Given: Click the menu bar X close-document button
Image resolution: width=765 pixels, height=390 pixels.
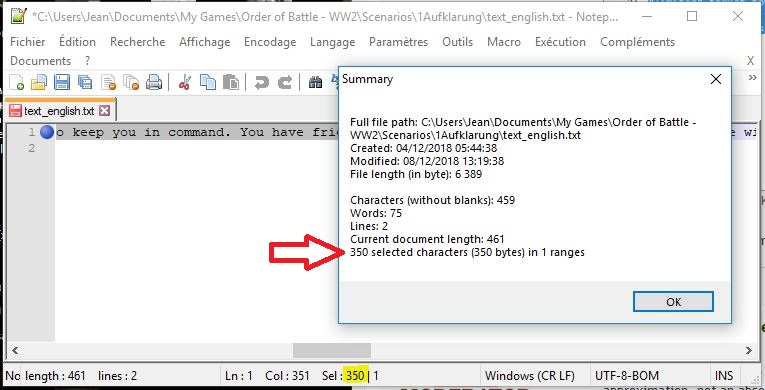Looking at the screenshot, I should (x=750, y=61).
